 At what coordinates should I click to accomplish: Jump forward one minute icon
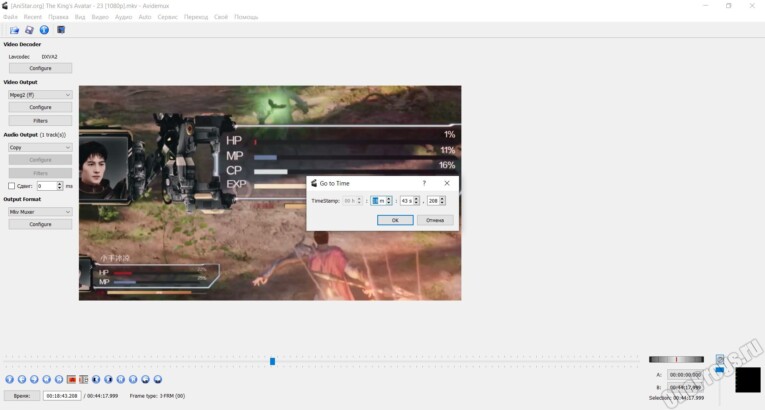tap(158, 379)
